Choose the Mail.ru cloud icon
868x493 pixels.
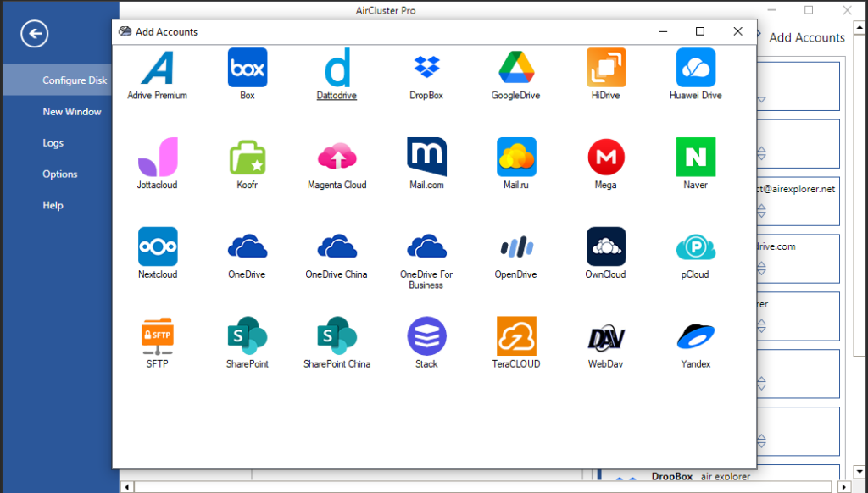pyautogui.click(x=516, y=158)
